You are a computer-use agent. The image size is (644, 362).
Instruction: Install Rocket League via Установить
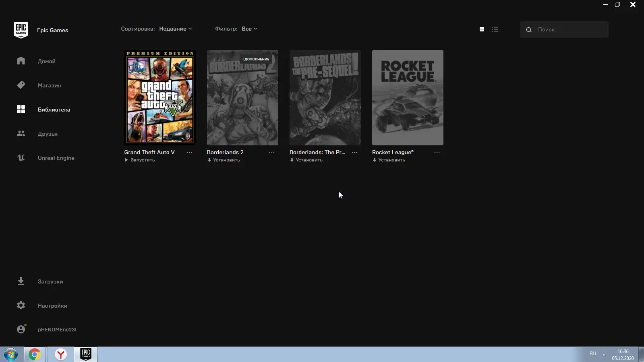pos(389,160)
